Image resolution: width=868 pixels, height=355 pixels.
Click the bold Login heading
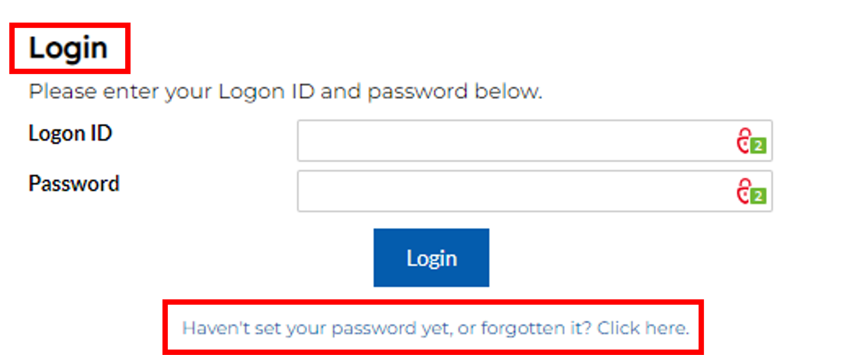coord(68,48)
